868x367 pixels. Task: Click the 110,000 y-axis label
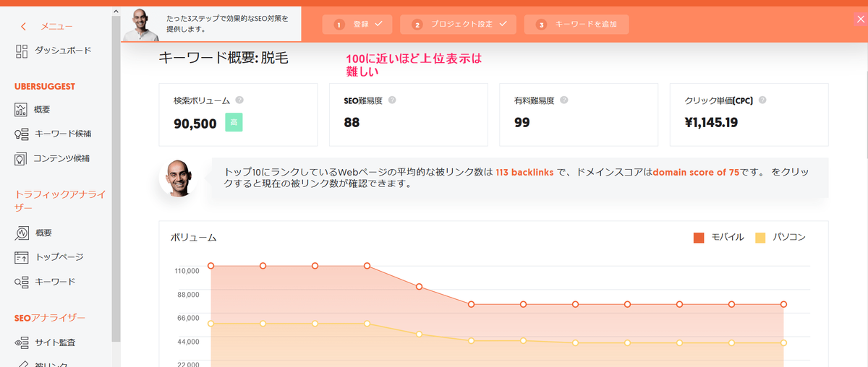coord(186,271)
